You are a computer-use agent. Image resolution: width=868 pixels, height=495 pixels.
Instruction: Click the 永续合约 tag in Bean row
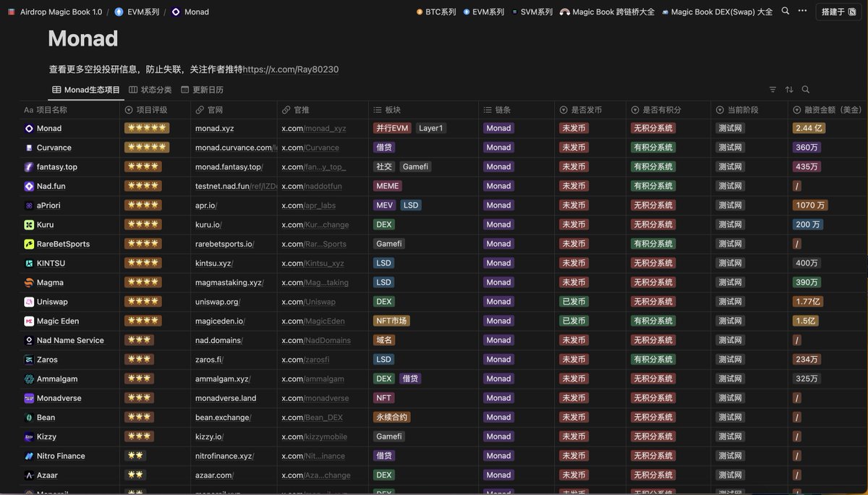coord(392,418)
